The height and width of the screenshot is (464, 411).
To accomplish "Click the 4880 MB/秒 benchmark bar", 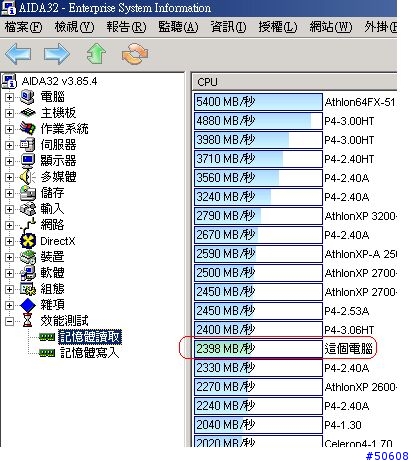I will pos(258,121).
